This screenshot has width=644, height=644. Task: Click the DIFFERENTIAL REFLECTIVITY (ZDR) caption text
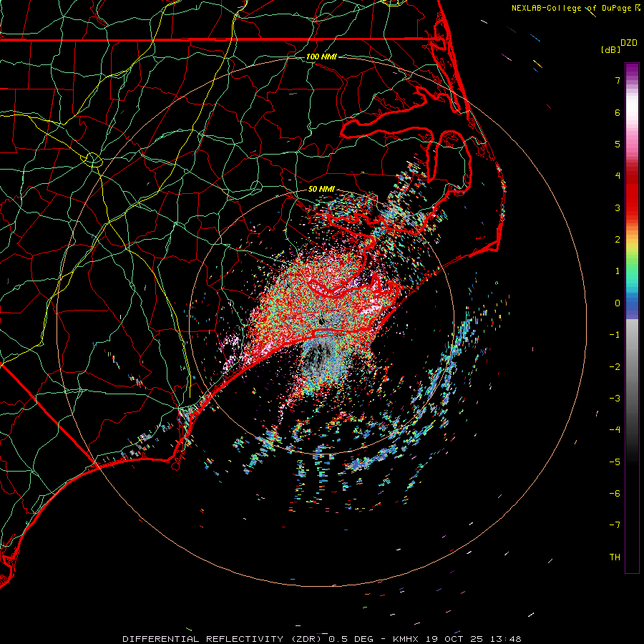tap(224, 639)
